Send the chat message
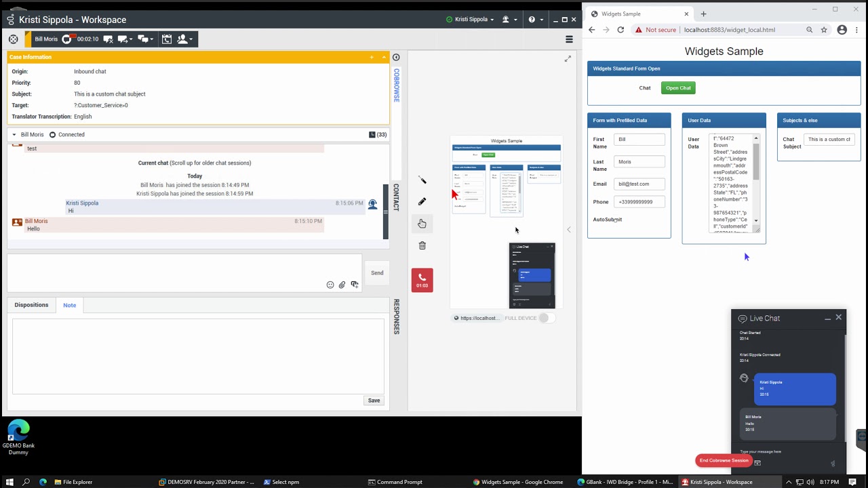This screenshot has width=868, height=488. [377, 272]
